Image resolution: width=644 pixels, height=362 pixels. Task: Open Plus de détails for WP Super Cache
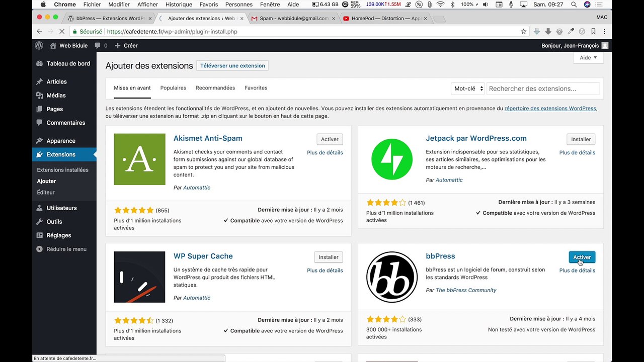pos(325,270)
